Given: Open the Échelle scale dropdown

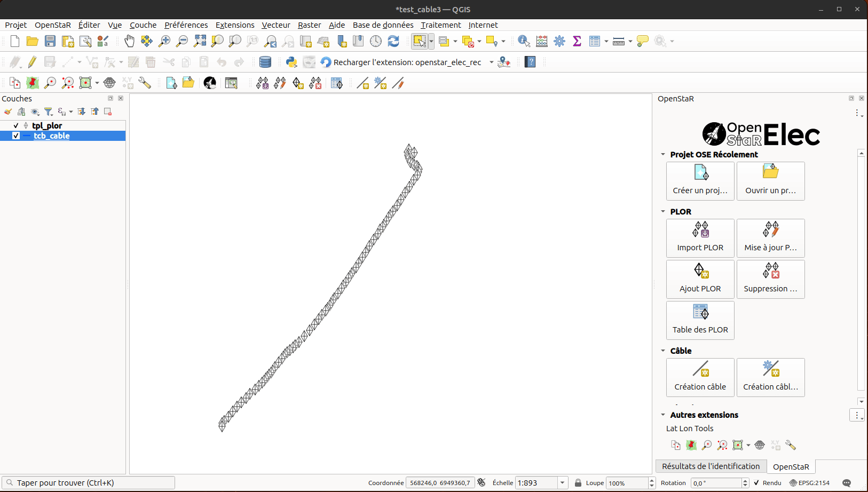Looking at the screenshot, I should point(562,483).
